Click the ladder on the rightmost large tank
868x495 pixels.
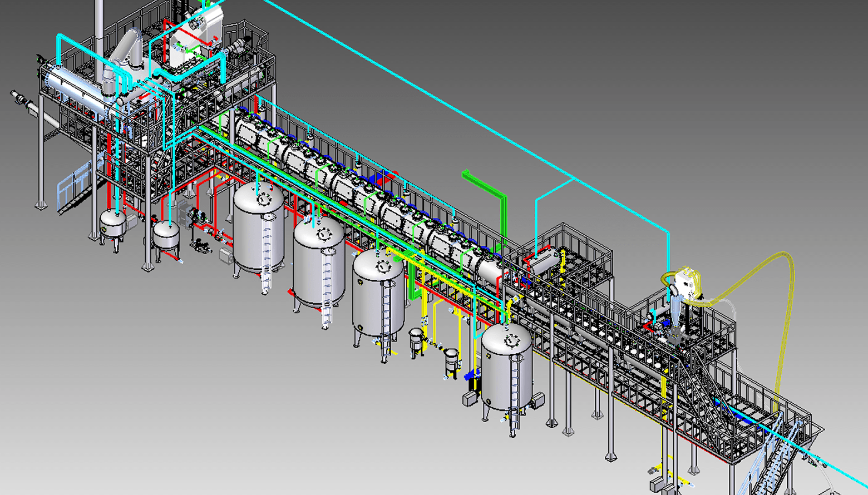click(x=516, y=389)
